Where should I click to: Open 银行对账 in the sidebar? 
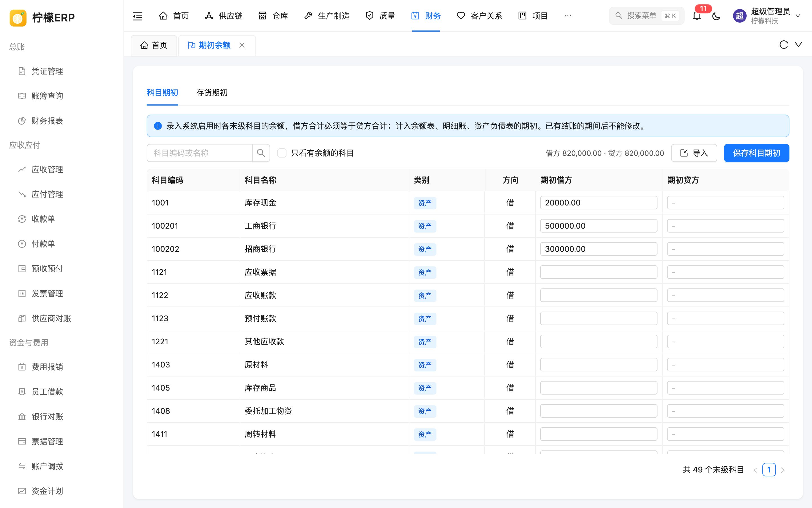coord(47,417)
